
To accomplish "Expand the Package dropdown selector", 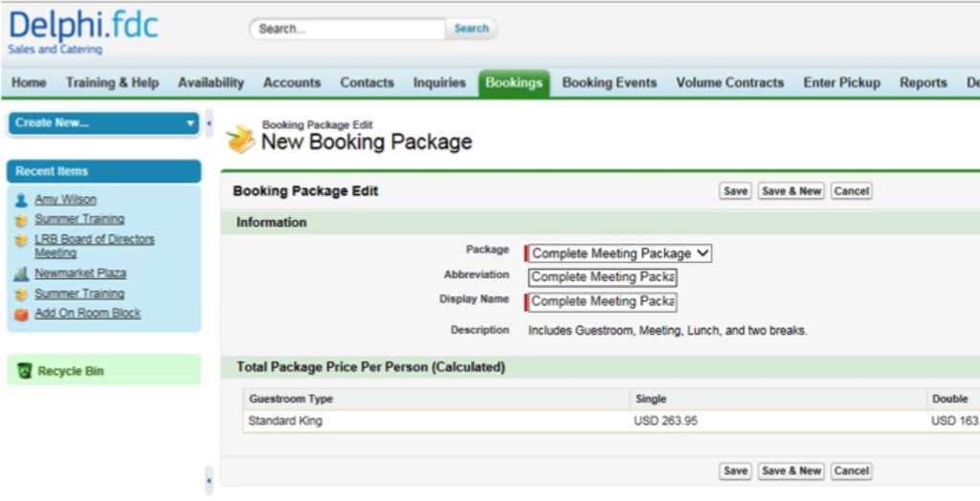I will (619, 253).
